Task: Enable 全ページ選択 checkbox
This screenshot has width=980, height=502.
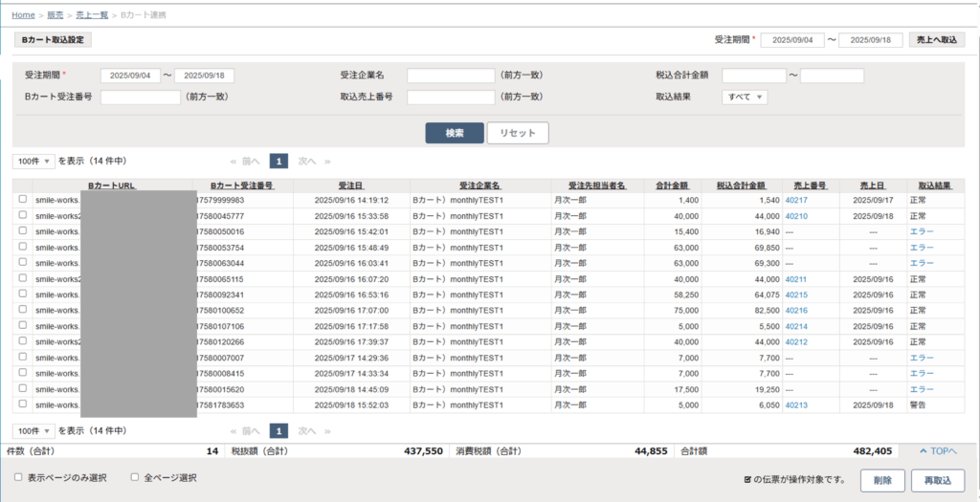Action: click(x=135, y=477)
